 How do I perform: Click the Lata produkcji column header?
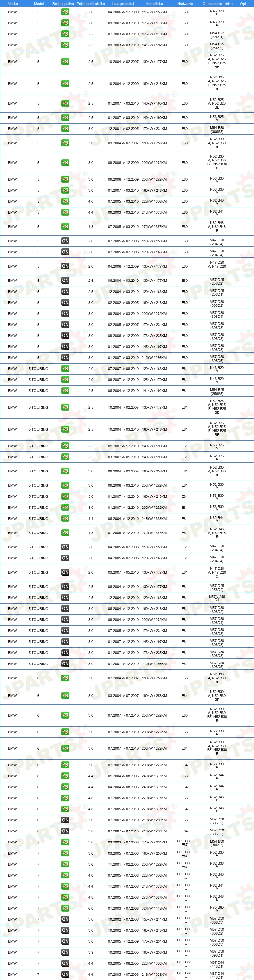(x=123, y=4)
